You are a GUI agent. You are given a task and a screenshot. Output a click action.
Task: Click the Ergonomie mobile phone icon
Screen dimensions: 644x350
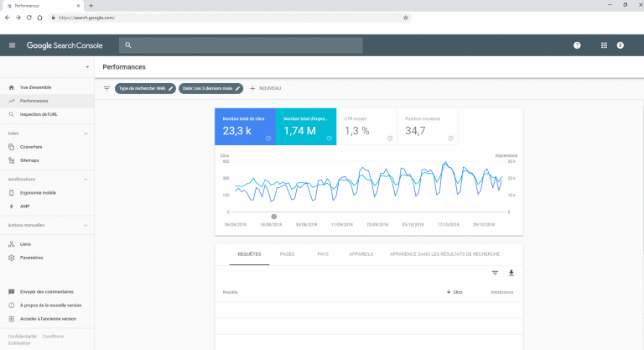pos(12,192)
